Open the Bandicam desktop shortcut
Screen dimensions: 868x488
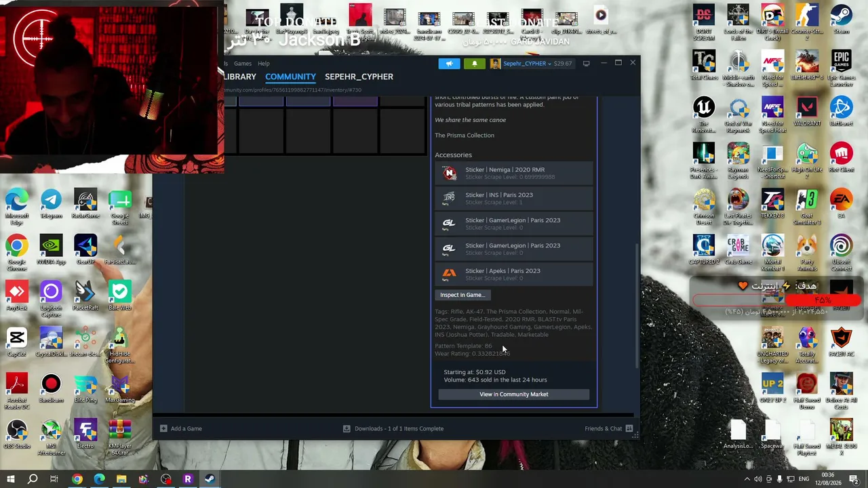[x=51, y=388]
